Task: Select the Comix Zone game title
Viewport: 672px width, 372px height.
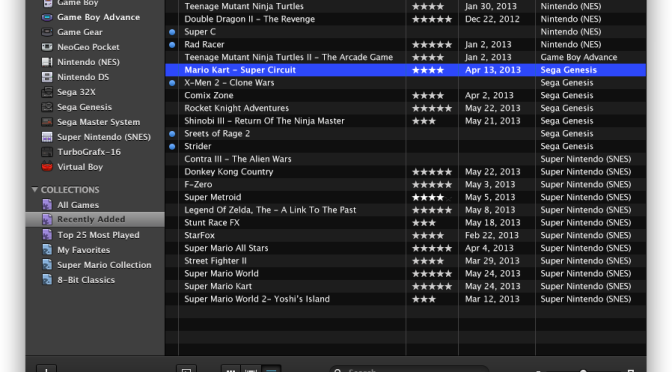Action: (209, 96)
